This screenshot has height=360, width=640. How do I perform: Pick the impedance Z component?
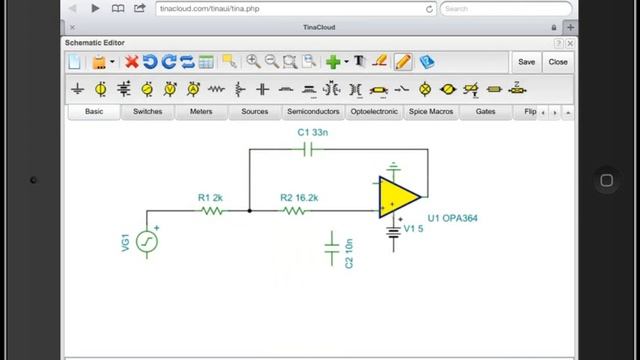tap(517, 88)
